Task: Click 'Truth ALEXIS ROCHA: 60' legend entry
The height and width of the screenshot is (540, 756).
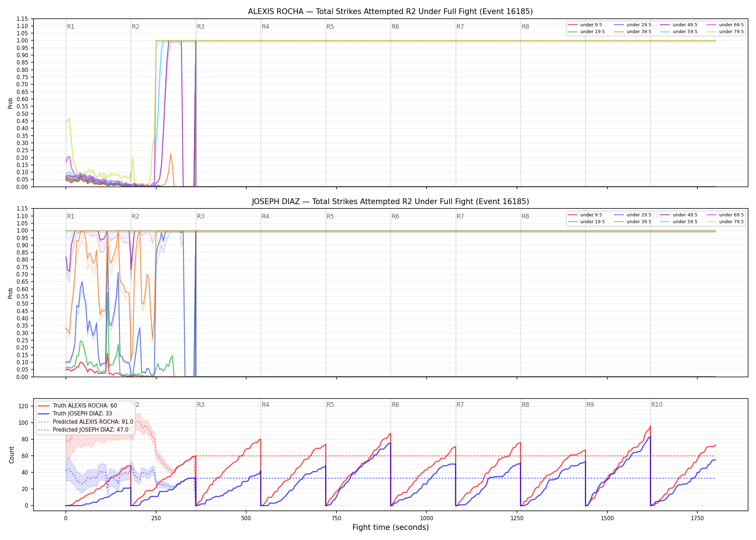Action: coord(77,406)
